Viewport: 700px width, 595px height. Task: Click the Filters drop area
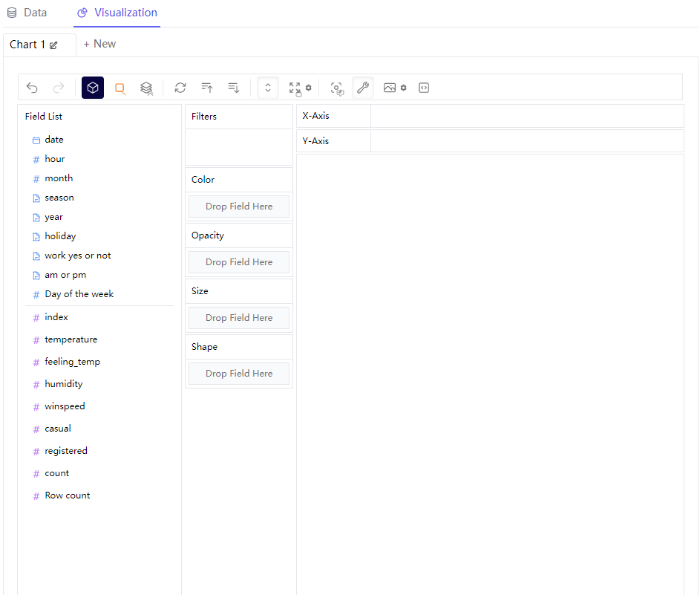tap(239, 147)
